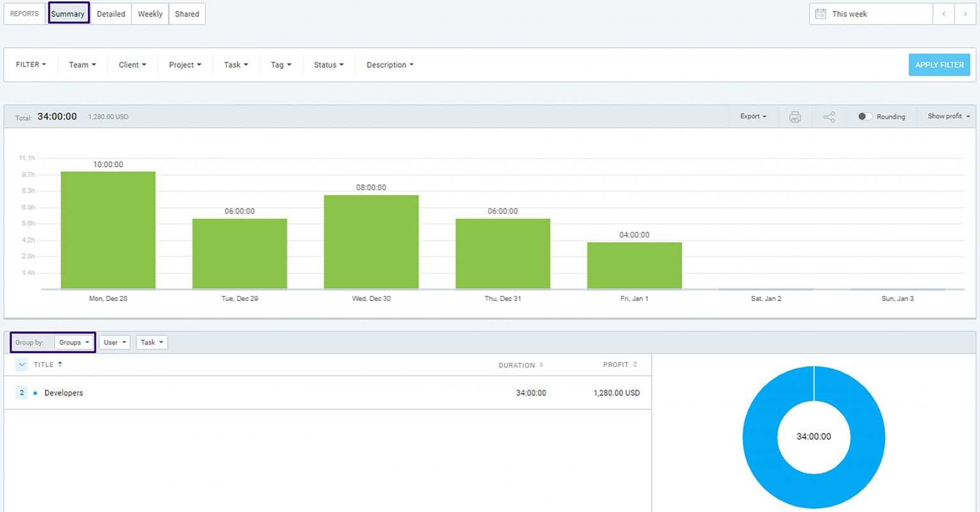Switch to the Detailed report tab

111,14
